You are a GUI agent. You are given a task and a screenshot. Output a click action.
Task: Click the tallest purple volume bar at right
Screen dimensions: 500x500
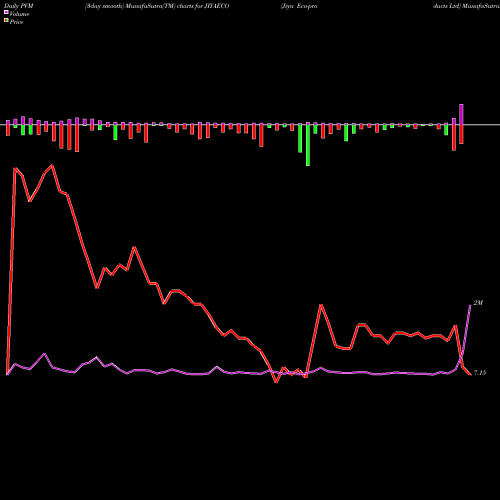coord(461,114)
